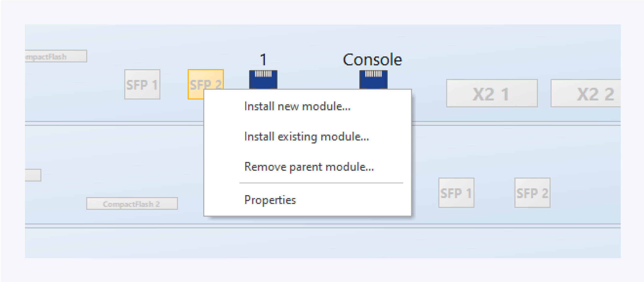Viewport: 644px width, 282px height.
Task: Click the "Console" port label text
Action: (372, 60)
